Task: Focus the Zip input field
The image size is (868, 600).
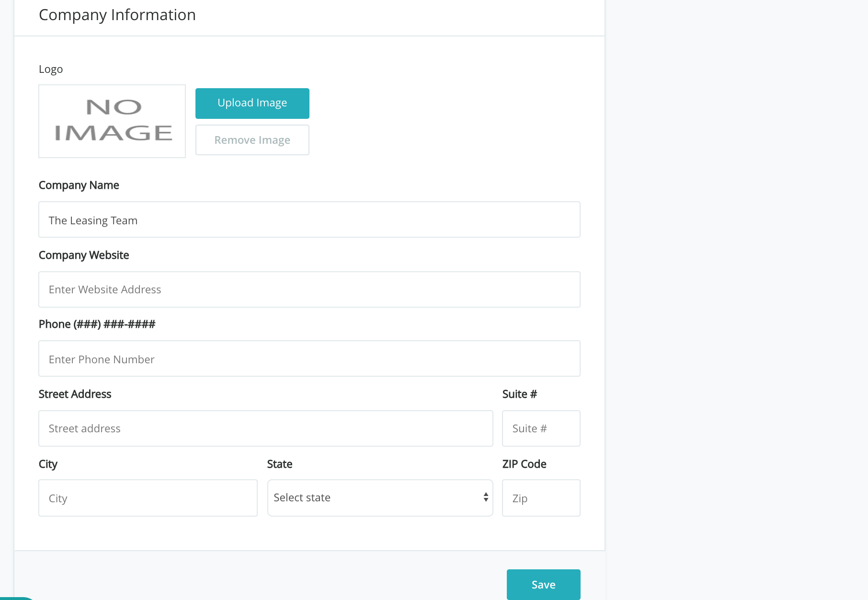Action: click(x=541, y=498)
